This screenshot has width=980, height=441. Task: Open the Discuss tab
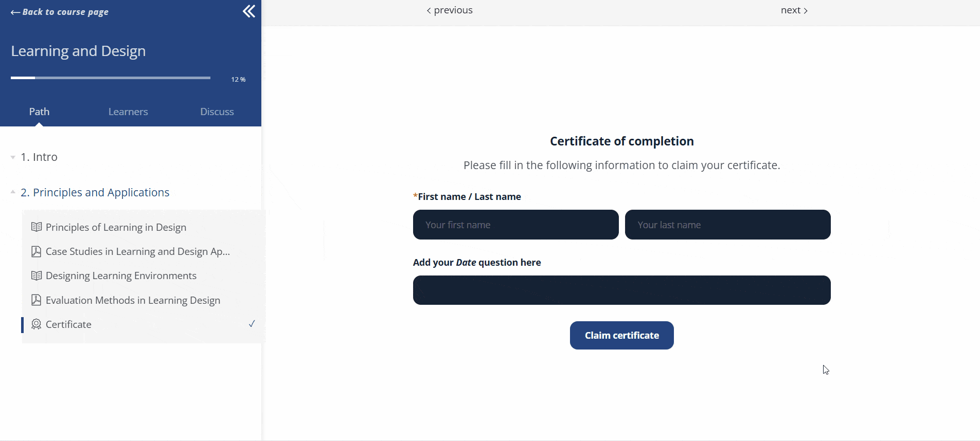pos(217,112)
